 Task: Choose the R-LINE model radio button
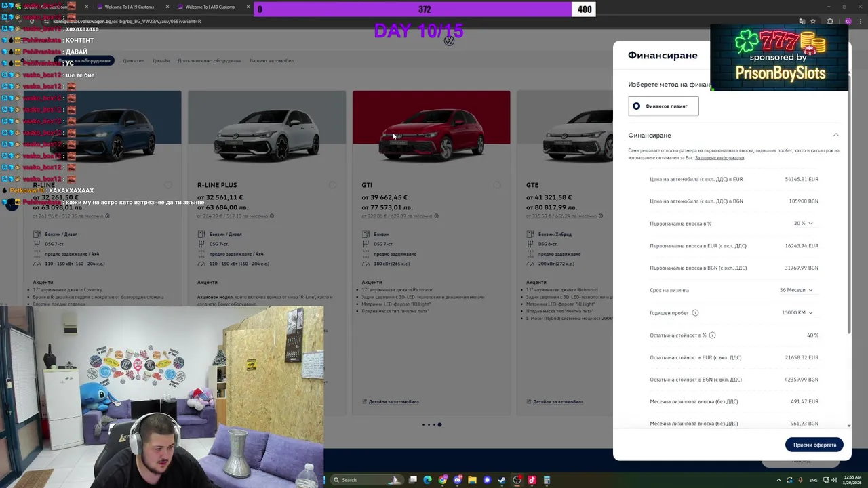coord(168,185)
